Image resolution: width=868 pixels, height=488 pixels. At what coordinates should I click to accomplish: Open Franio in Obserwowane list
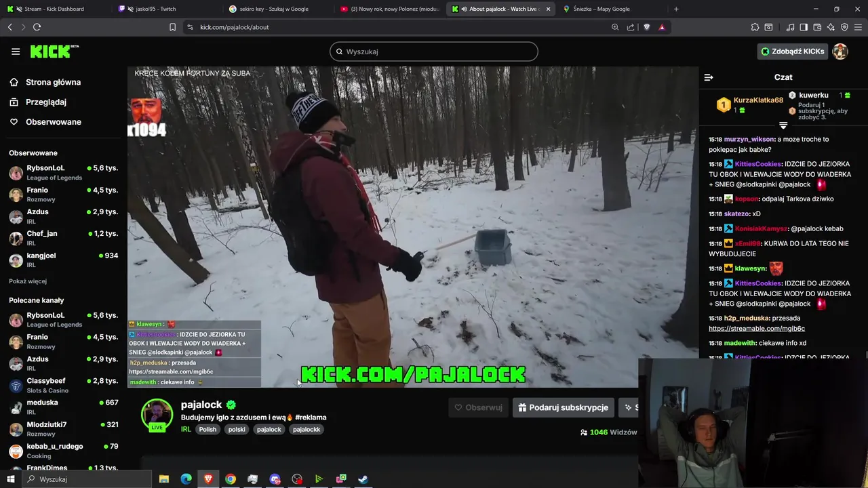coord(64,195)
